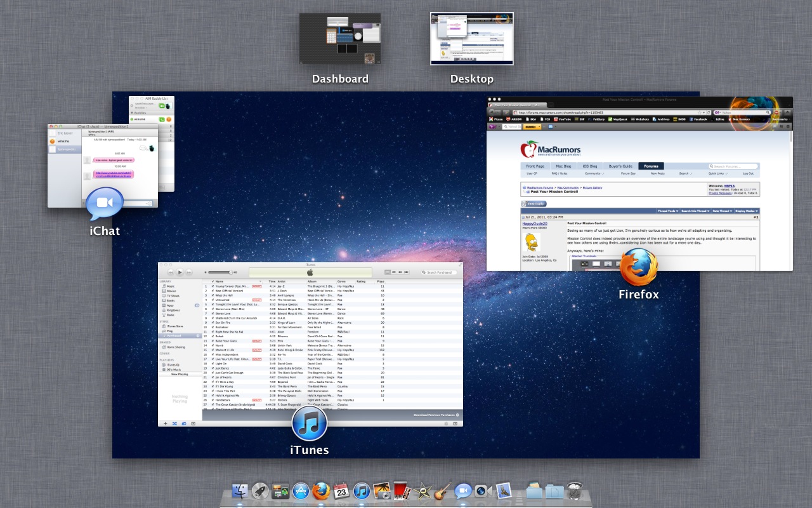Click the Buyer's Guide tab on MacRumors
The height and width of the screenshot is (508, 812).
click(620, 166)
